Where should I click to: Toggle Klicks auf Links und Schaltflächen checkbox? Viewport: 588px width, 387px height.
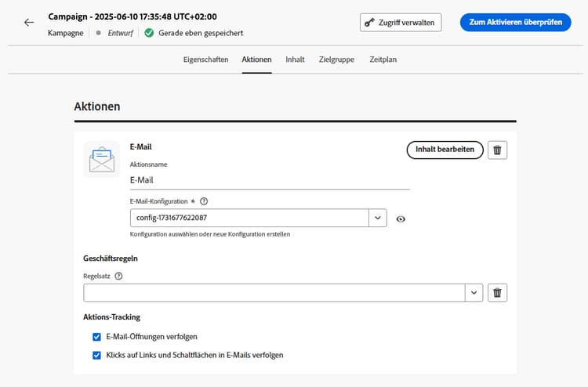pos(96,355)
